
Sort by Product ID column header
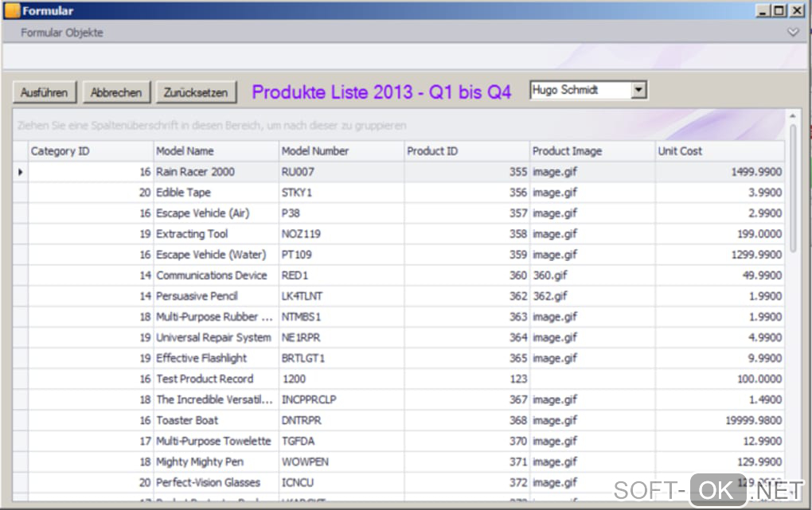click(467, 151)
